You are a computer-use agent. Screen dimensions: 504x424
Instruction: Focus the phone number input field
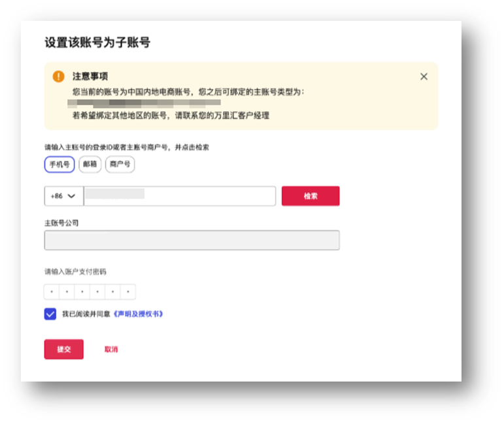pyautogui.click(x=180, y=196)
